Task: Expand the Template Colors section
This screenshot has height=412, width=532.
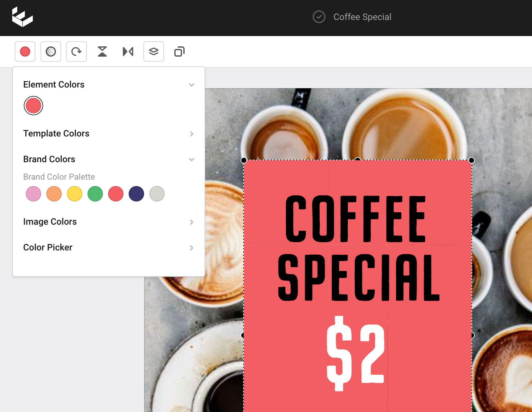Action: tap(191, 134)
